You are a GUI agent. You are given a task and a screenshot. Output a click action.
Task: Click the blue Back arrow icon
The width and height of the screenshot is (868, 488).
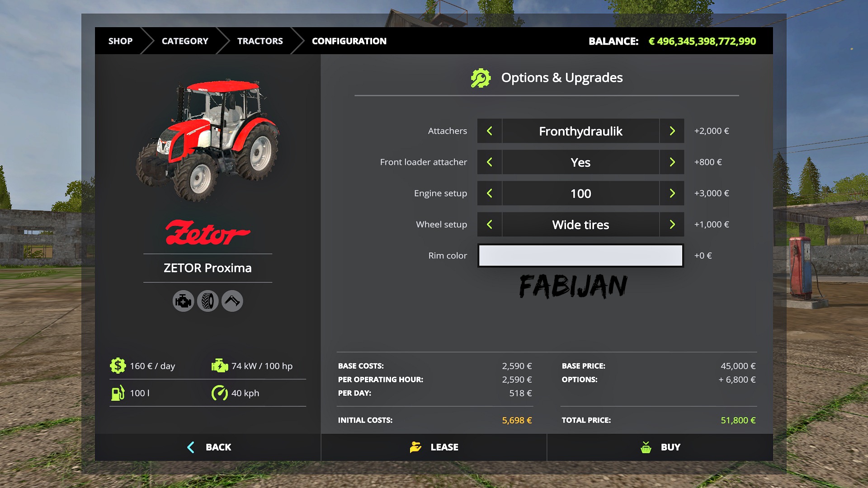point(191,447)
